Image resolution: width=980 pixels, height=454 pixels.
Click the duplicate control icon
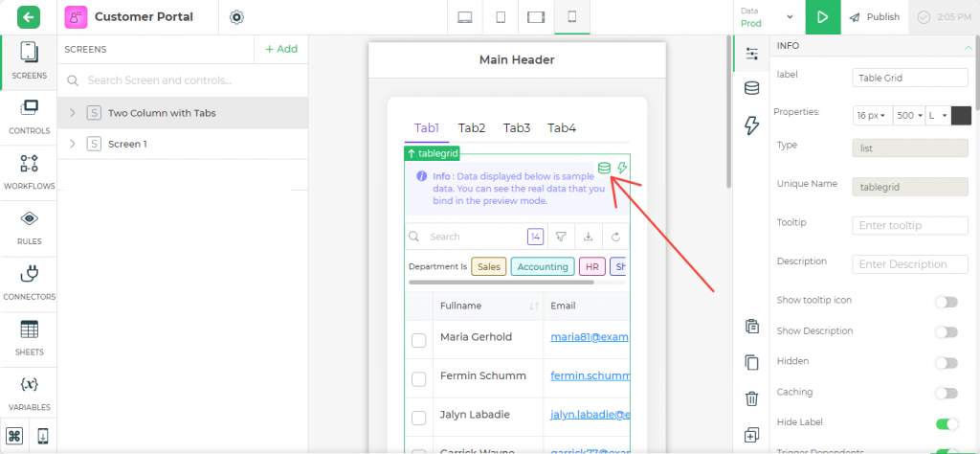point(752,435)
